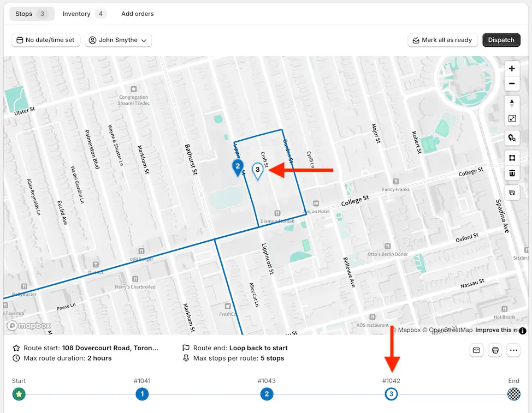Click the green Start star marker
Screen dimensions: 532x413
point(19,394)
